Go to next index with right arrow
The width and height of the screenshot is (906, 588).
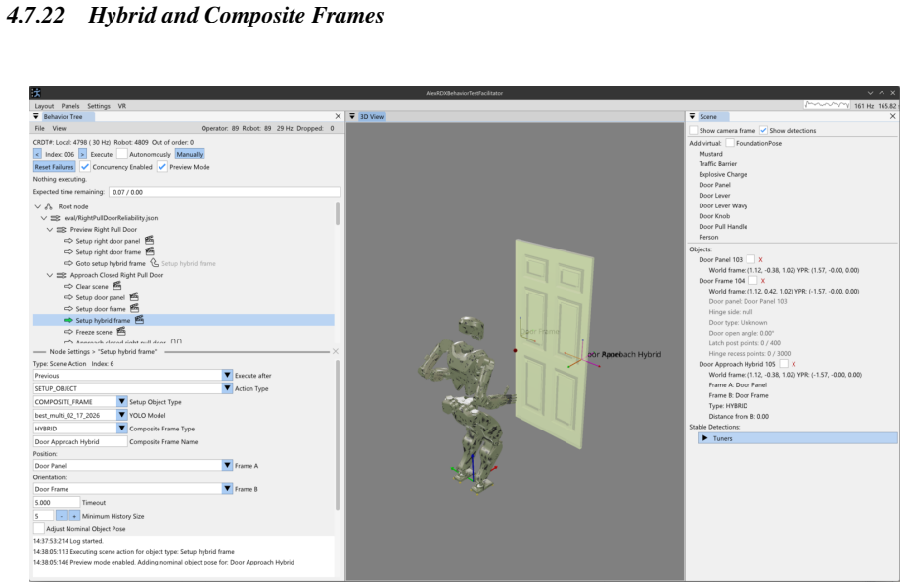(82, 155)
